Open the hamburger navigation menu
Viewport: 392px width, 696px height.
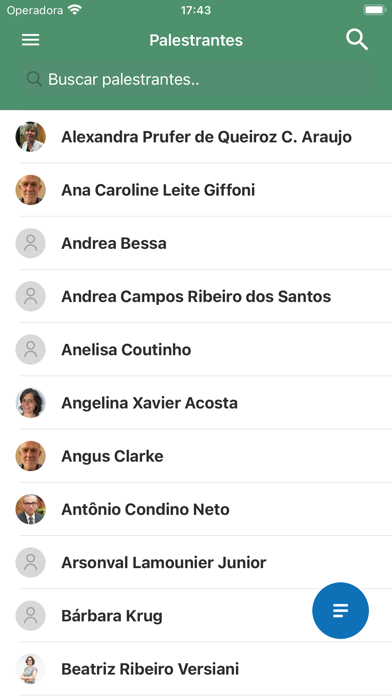[x=31, y=40]
